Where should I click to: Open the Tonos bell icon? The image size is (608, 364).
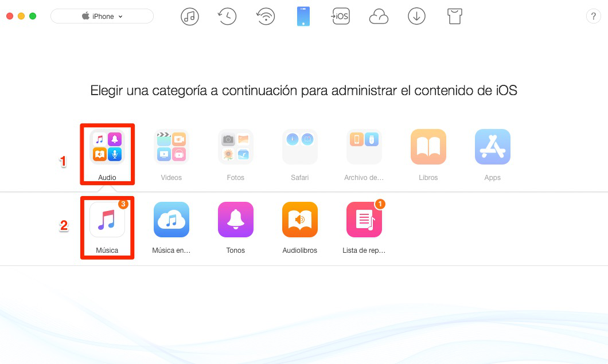[x=236, y=220]
